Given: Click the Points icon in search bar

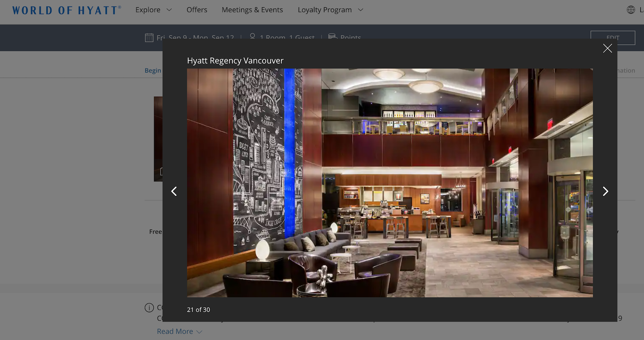Looking at the screenshot, I should tap(332, 36).
